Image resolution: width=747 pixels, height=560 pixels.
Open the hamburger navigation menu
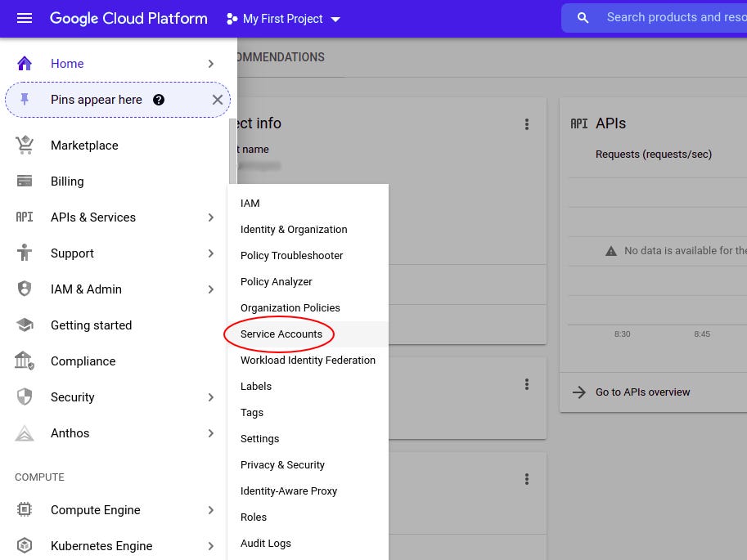point(25,19)
